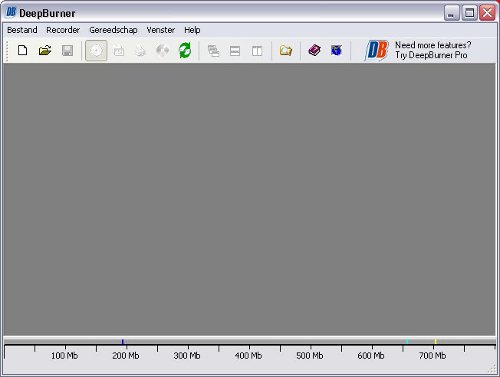Click the blue globe web icon
The width and height of the screenshot is (500, 377).
336,50
